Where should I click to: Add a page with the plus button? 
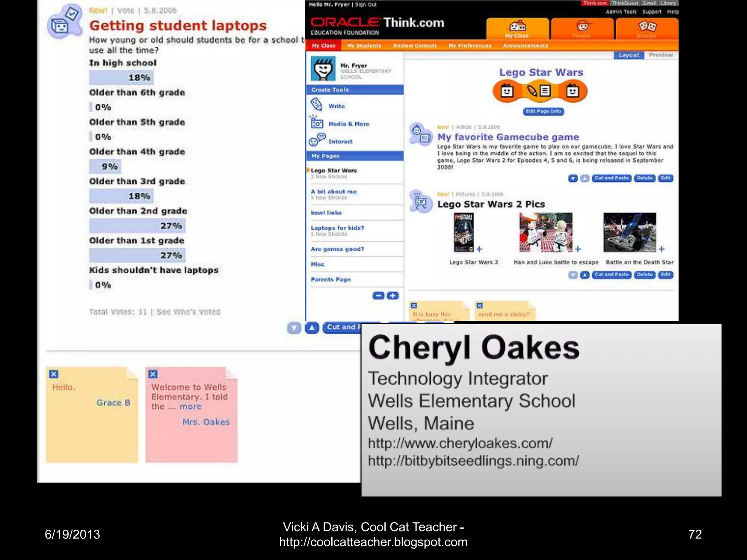(393, 296)
